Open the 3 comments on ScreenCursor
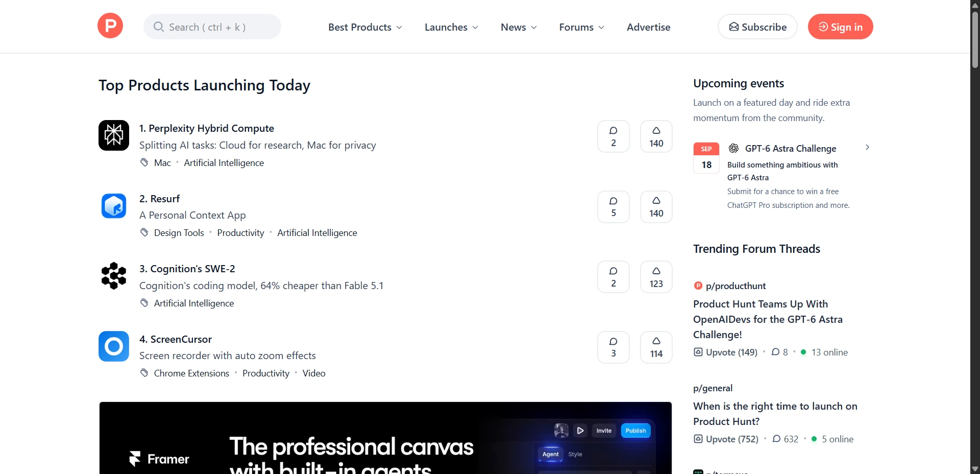 point(614,347)
